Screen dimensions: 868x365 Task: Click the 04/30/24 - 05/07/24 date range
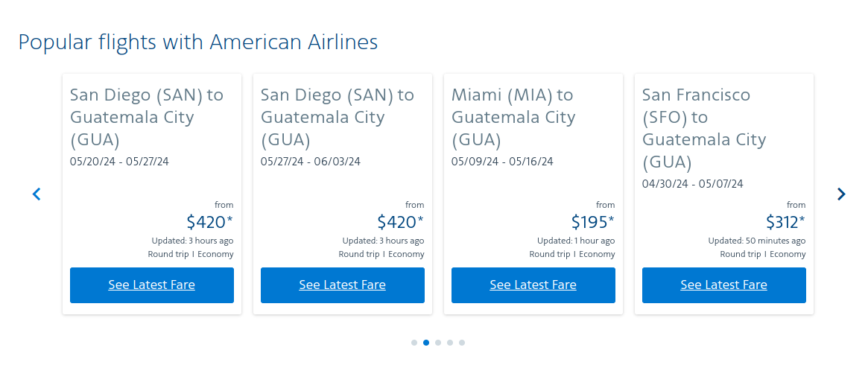[693, 184]
